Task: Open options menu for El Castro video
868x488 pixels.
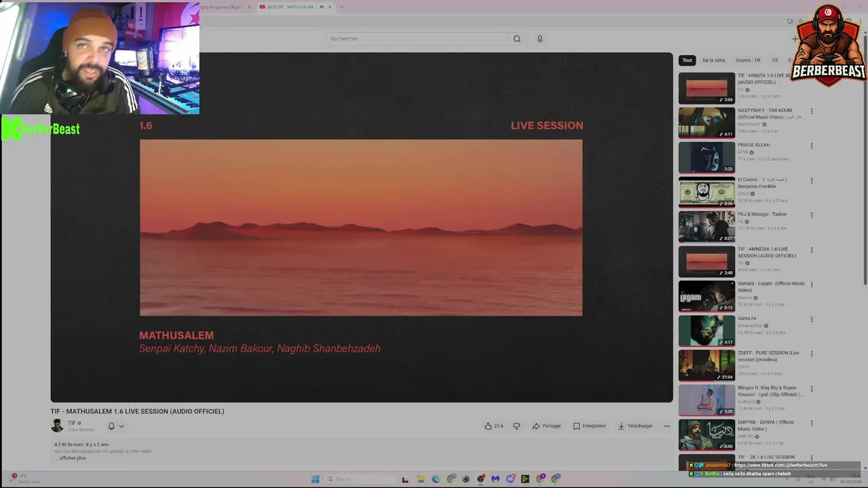Action: coord(811,181)
